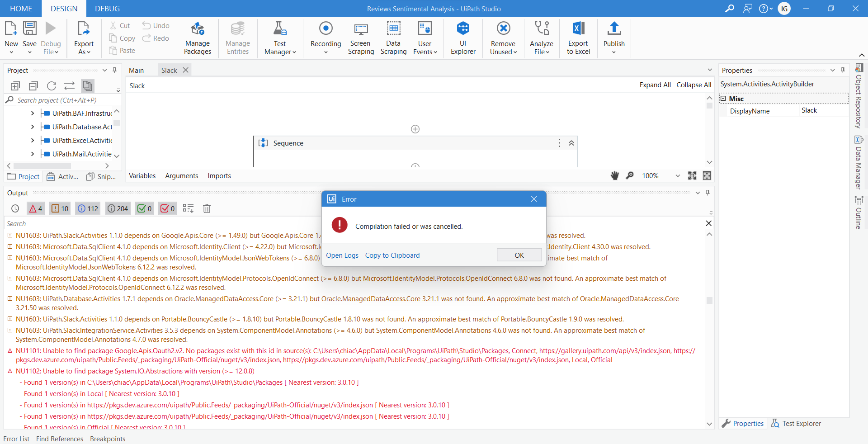Open UI Explorer
The image size is (868, 444).
463,38
